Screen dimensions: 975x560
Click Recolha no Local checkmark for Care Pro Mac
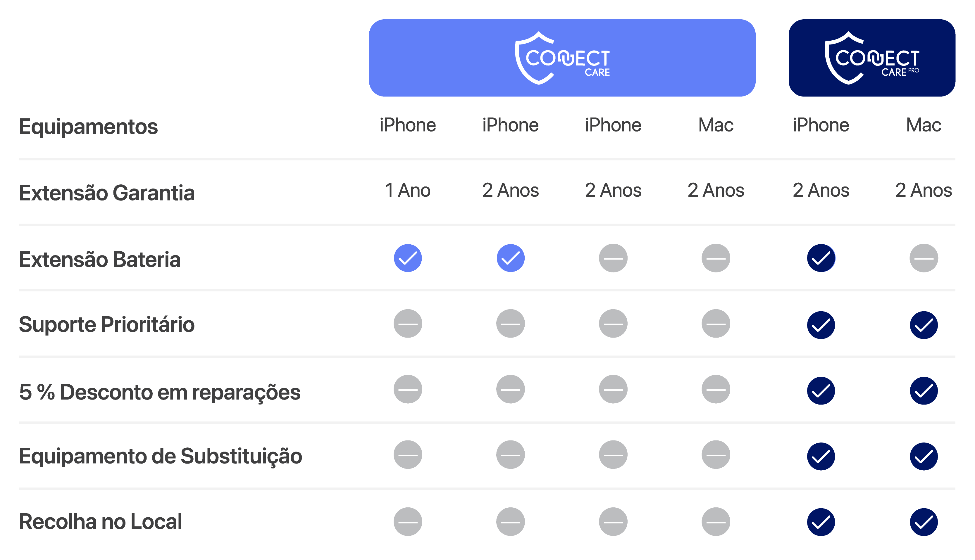pyautogui.click(x=924, y=522)
